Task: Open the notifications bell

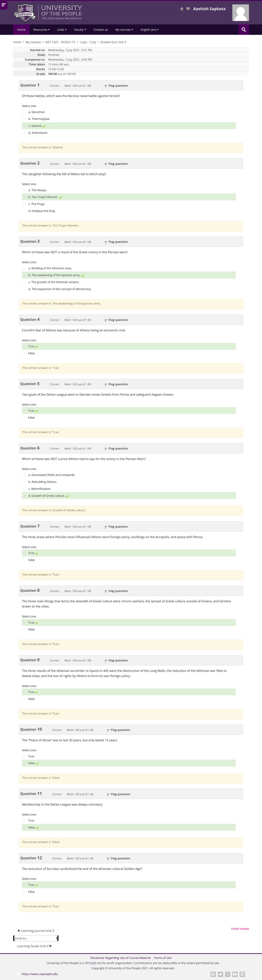Action: 182,9
